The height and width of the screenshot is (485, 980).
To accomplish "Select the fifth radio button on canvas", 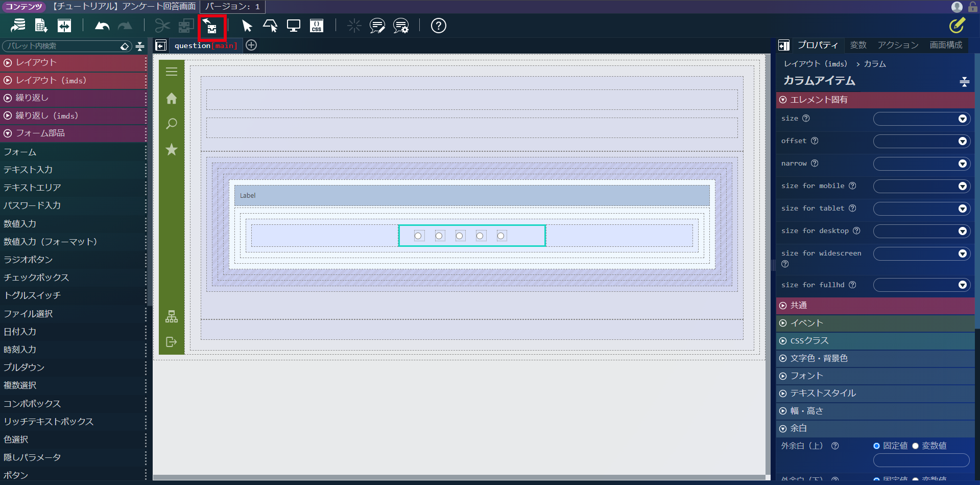I will pyautogui.click(x=501, y=236).
